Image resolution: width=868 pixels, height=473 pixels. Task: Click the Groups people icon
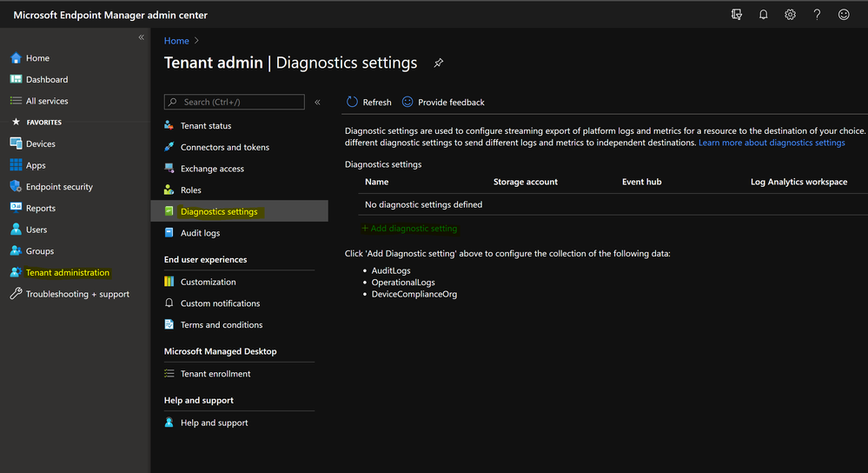[16, 251]
